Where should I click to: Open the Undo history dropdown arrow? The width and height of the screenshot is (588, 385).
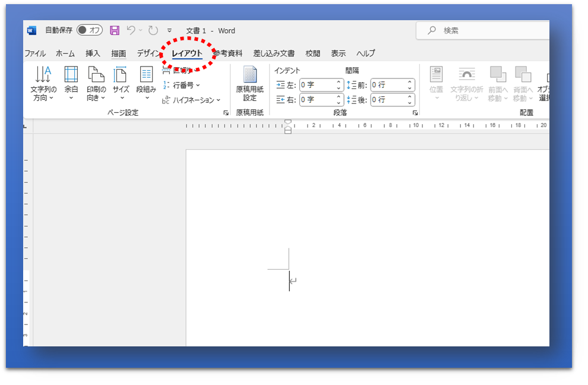coord(141,30)
